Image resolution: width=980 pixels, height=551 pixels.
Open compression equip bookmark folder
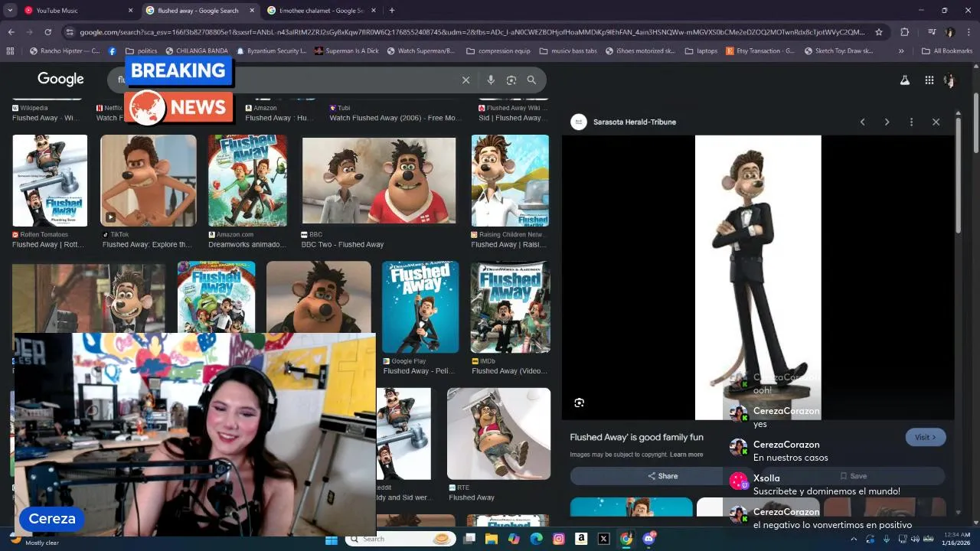pos(498,51)
